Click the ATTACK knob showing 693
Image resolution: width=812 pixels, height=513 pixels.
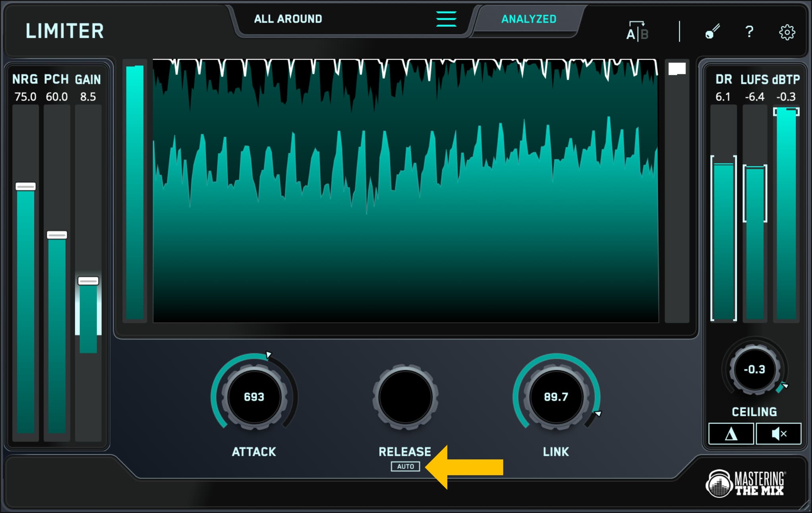pyautogui.click(x=254, y=397)
